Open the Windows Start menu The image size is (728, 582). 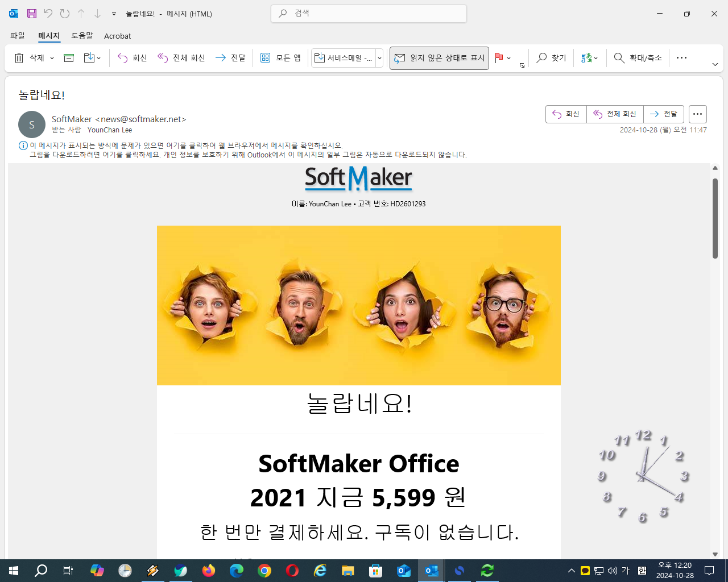14,571
